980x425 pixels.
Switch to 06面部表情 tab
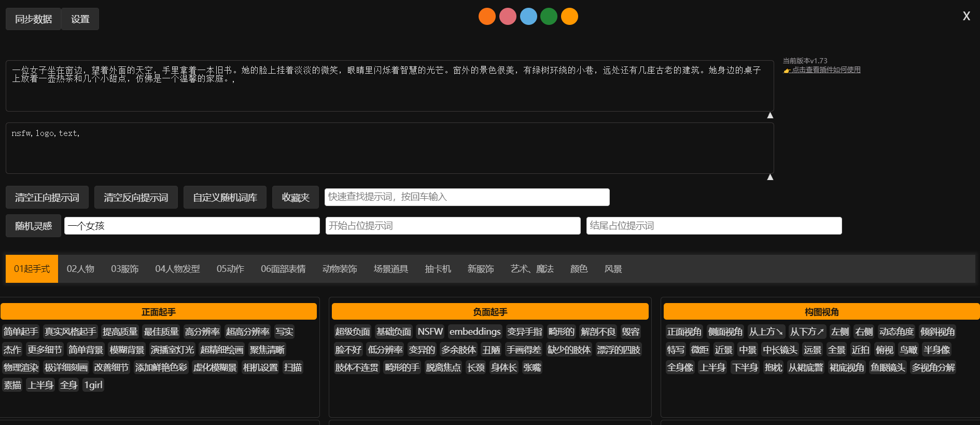(x=283, y=269)
